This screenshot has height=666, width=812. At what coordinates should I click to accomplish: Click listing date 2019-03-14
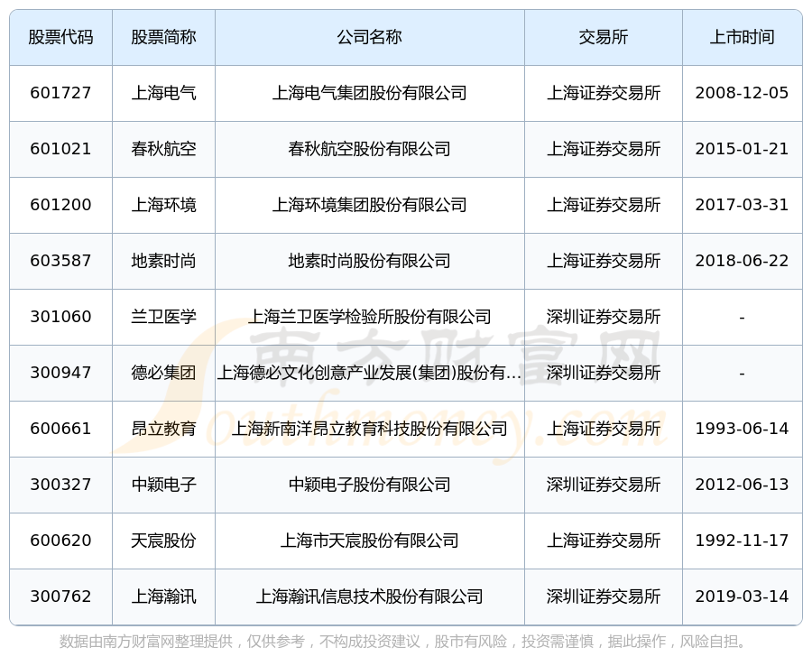[x=743, y=597]
